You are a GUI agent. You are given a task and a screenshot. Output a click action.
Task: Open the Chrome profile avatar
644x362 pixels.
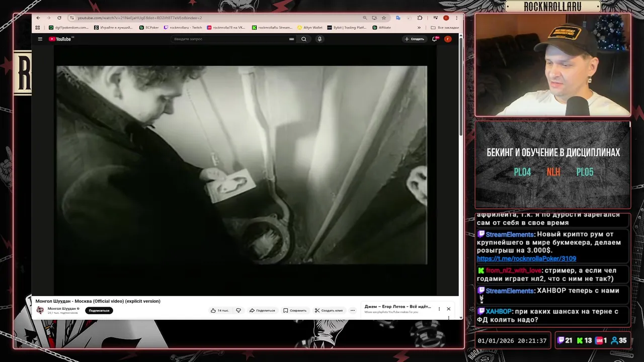pyautogui.click(x=446, y=18)
